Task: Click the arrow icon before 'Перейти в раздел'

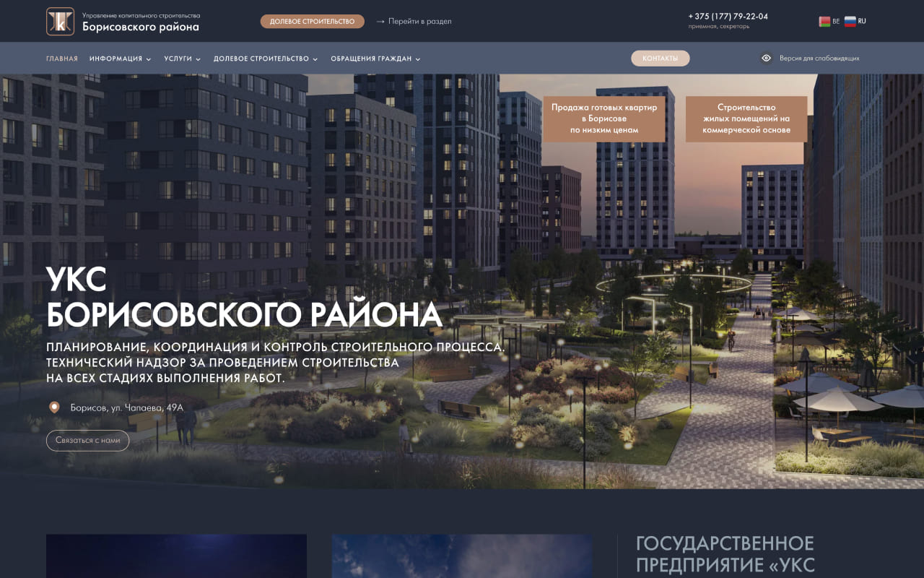Action: (x=380, y=22)
